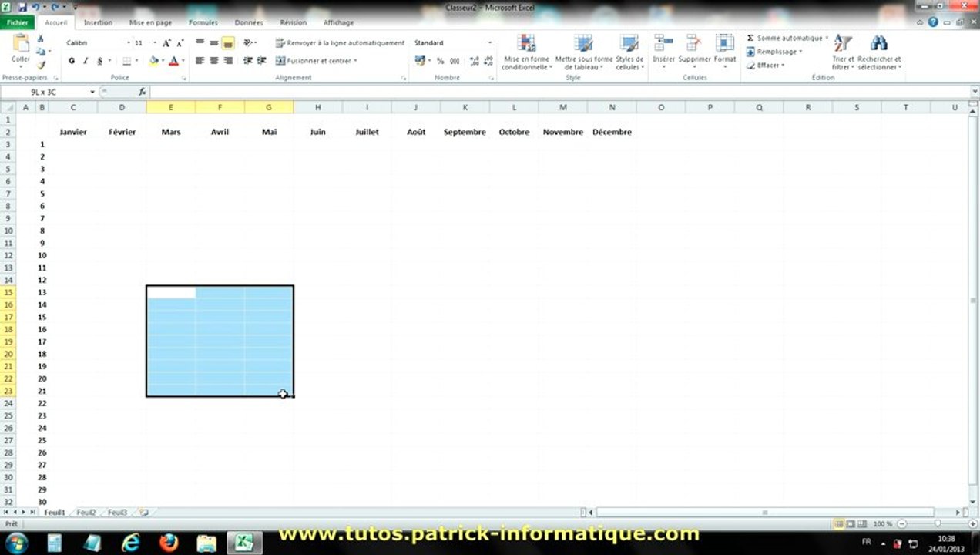
Task: Toggle center horizontal alignment
Action: point(213,60)
